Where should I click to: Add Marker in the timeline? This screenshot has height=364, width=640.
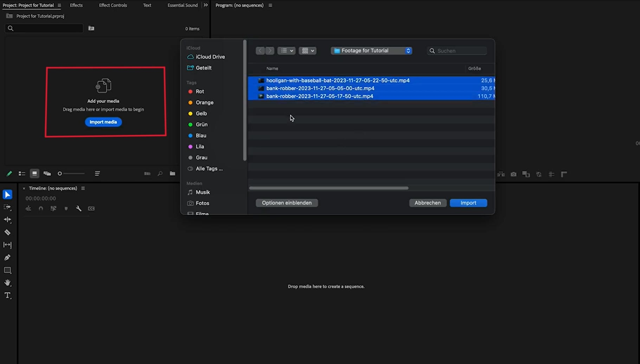[66, 209]
